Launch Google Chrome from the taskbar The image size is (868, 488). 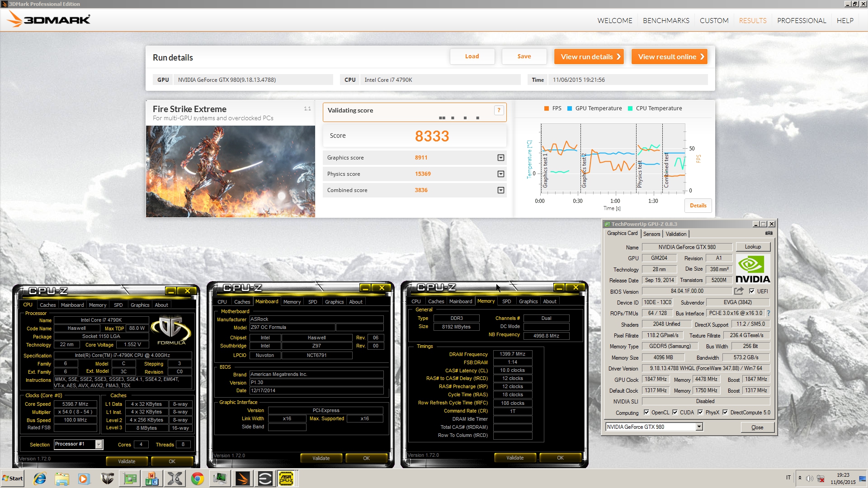coord(198,479)
